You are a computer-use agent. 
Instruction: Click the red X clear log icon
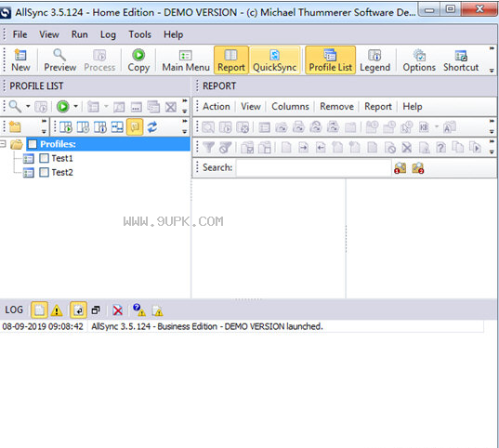tap(117, 310)
